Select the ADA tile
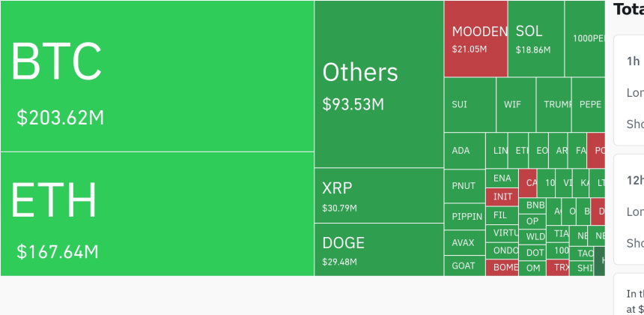The height and width of the screenshot is (315, 644). coord(464,151)
